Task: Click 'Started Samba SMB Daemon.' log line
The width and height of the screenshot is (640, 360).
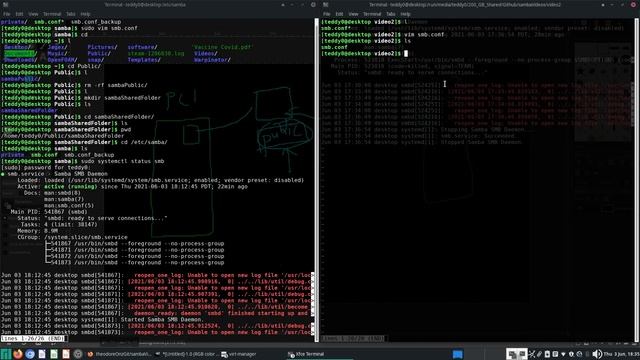Action: [161, 320]
